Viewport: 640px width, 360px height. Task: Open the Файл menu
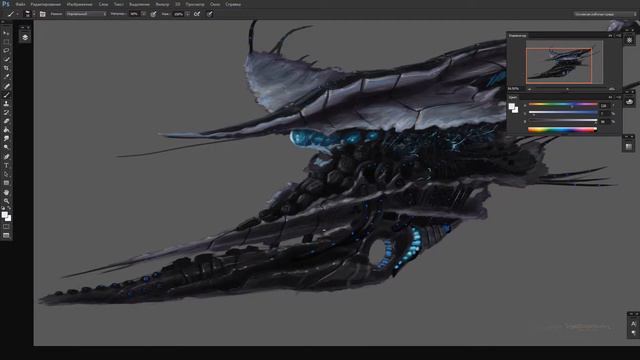(x=20, y=4)
